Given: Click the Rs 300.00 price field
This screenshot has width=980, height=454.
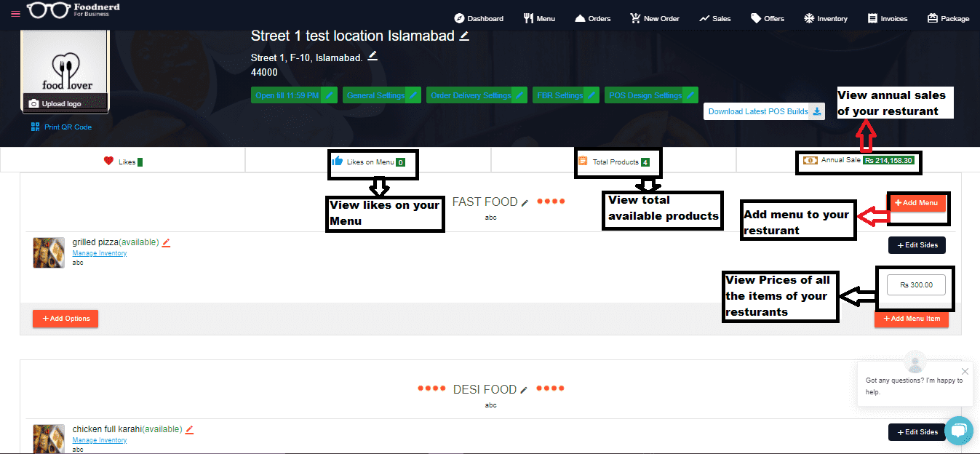Looking at the screenshot, I should pyautogui.click(x=916, y=285).
